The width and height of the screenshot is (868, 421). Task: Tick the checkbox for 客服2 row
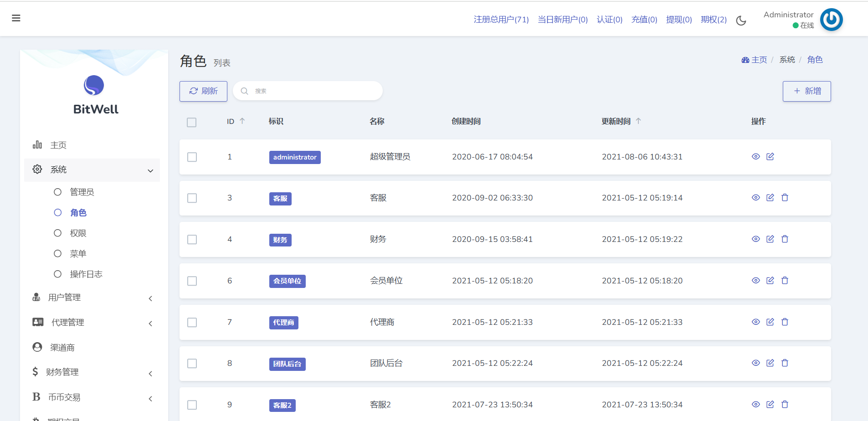192,405
